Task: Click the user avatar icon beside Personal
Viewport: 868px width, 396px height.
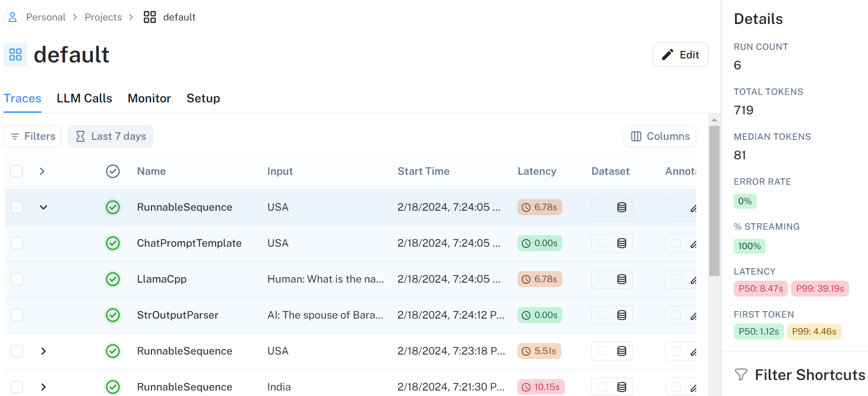Action: coord(12,17)
